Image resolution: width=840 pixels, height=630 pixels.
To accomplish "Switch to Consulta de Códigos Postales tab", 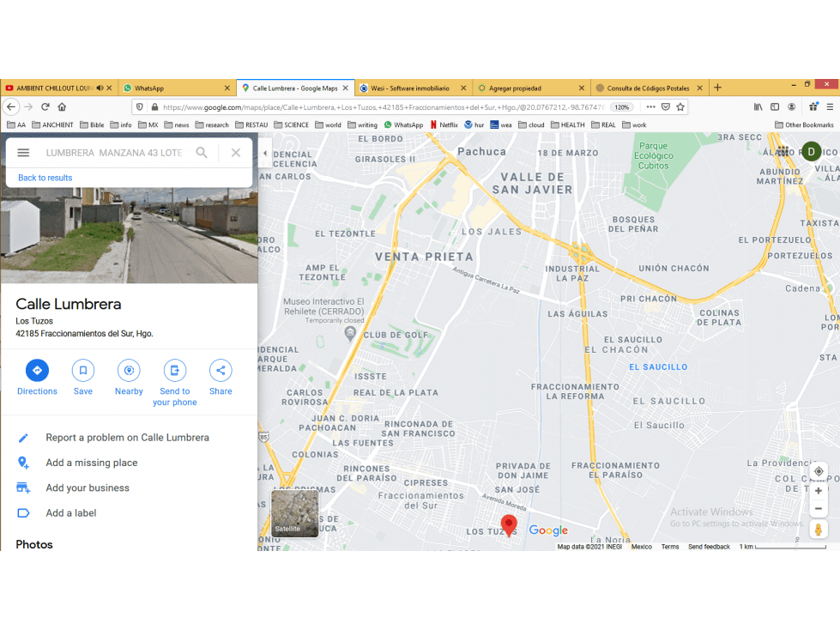I will tap(648, 88).
